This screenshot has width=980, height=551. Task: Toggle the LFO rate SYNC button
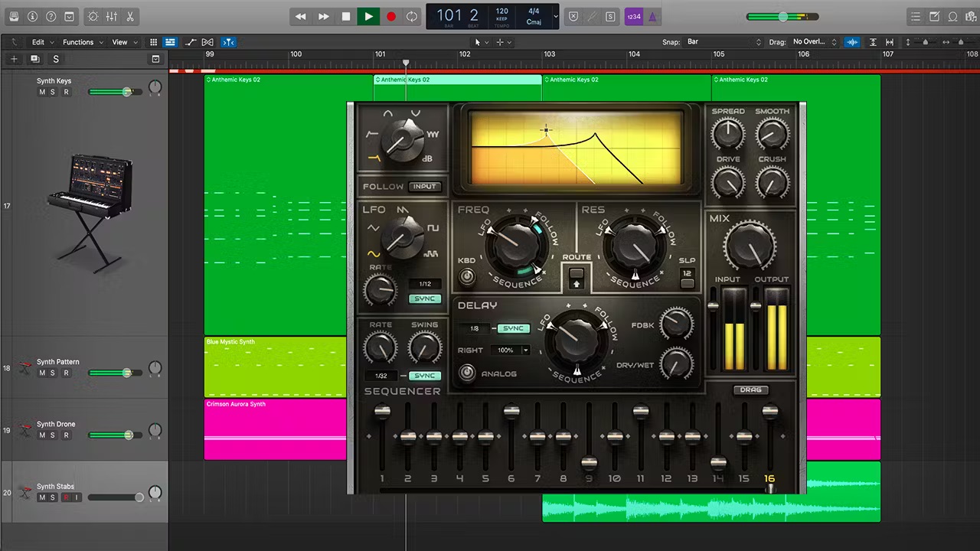(425, 298)
